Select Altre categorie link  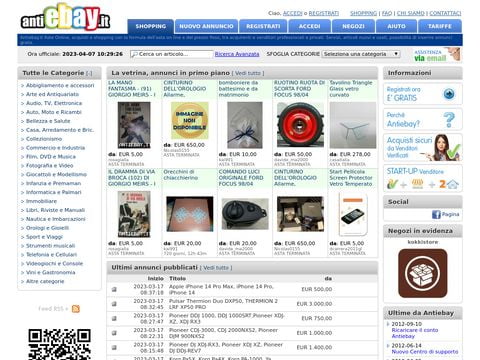45,281
